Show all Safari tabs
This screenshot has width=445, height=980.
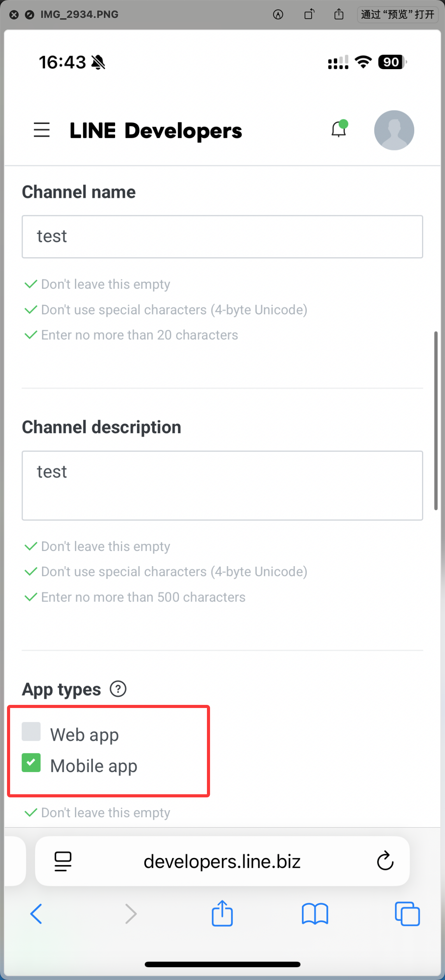pos(407,914)
